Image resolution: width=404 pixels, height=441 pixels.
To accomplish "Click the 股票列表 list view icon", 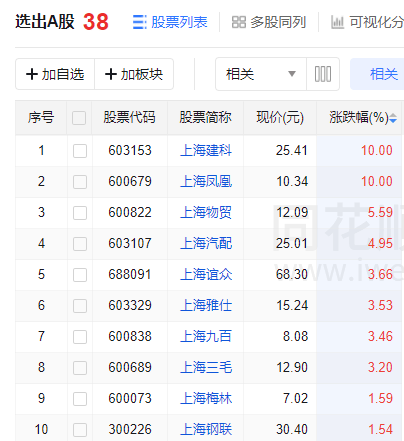I will 139,22.
